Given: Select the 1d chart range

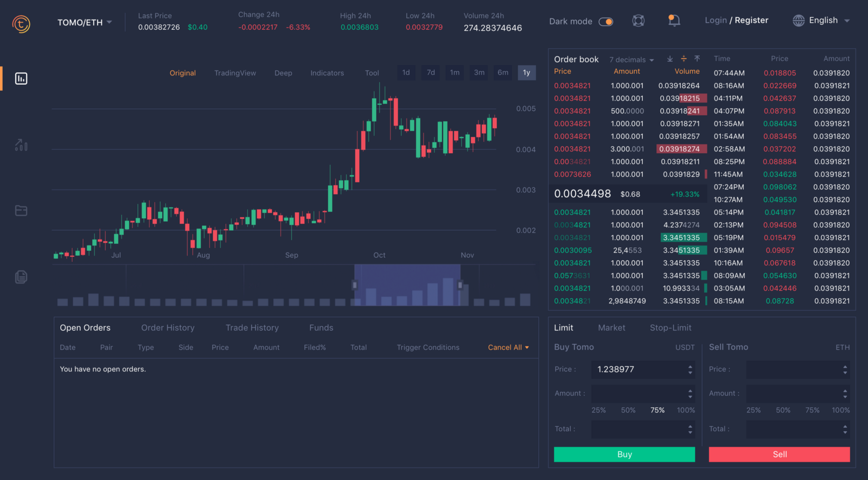Looking at the screenshot, I should pos(406,73).
